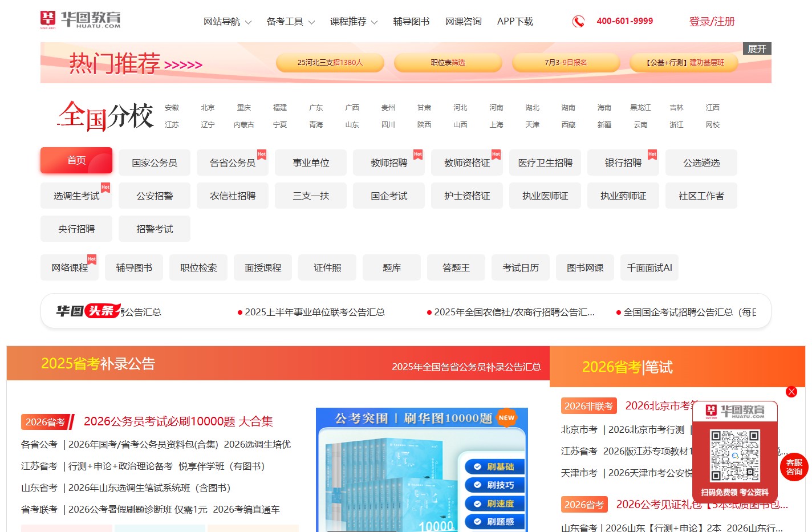Open 辅导图书 in top navigation
This screenshot has height=532, width=812.
pos(411,22)
